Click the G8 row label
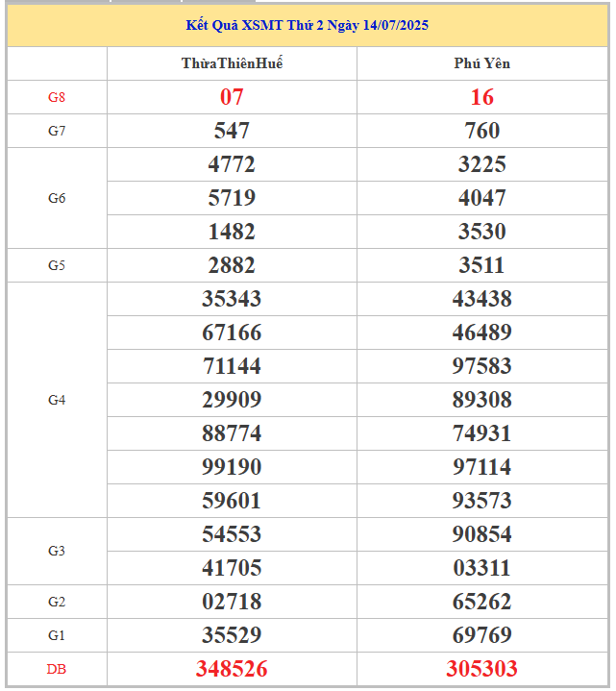Image resolution: width=616 pixels, height=691 pixels. (57, 97)
